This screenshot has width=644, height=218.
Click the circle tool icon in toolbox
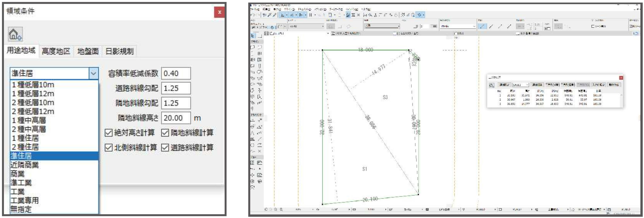pos(253,145)
